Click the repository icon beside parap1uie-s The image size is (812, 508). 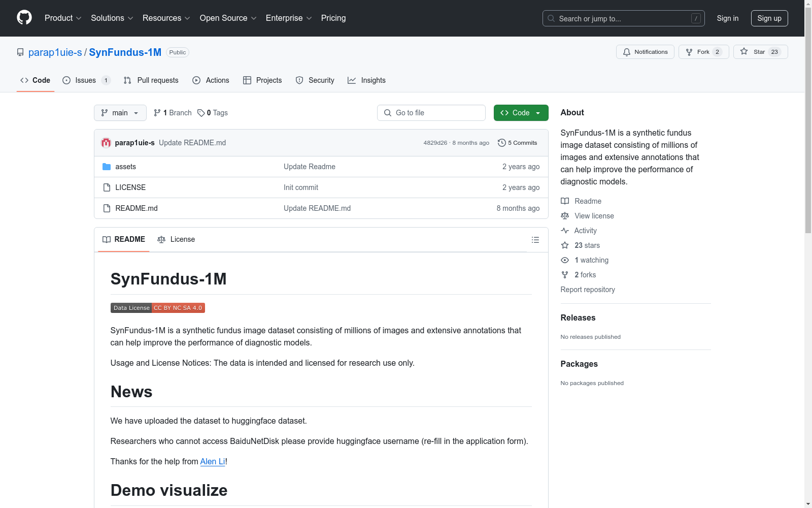20,52
